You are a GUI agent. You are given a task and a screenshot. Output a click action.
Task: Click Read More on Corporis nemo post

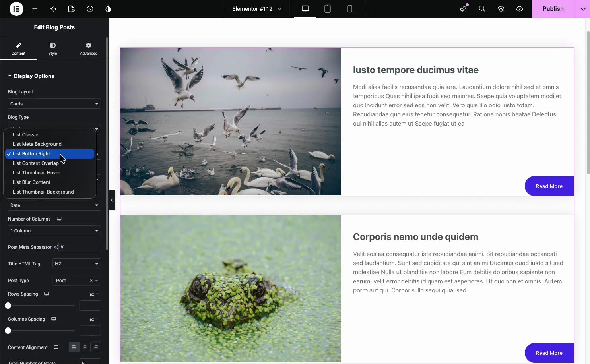[549, 353]
